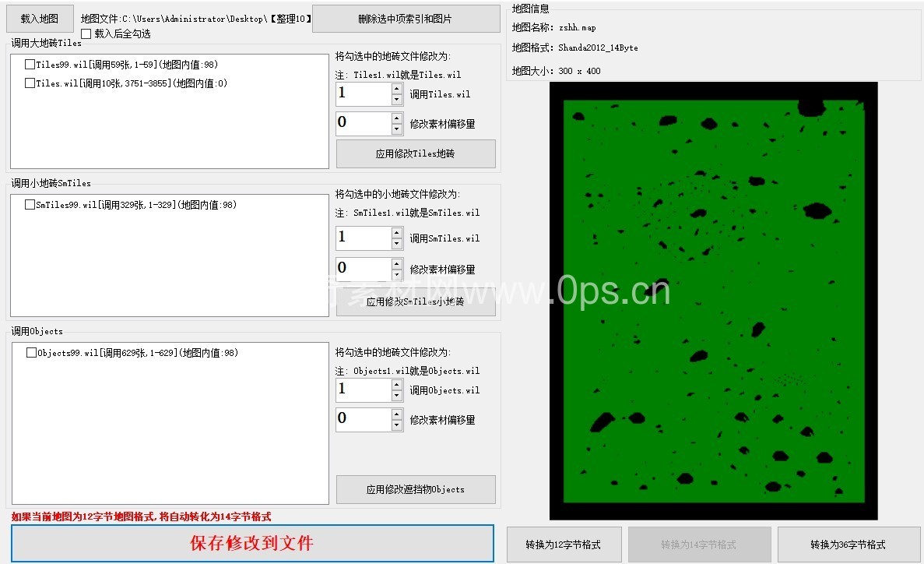Decrease the 调用Objects.wil spinner value
The width and height of the screenshot is (924, 564).
click(397, 396)
